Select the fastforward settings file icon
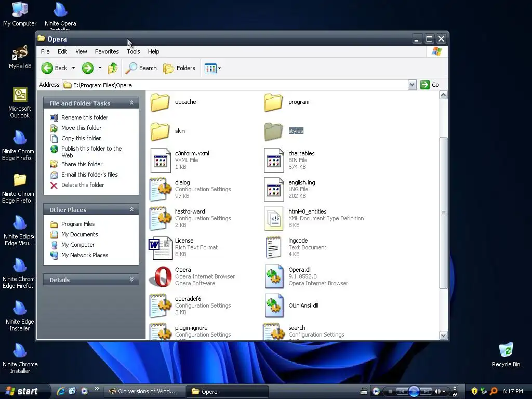Screen dimensions: 532x399 tap(161, 219)
